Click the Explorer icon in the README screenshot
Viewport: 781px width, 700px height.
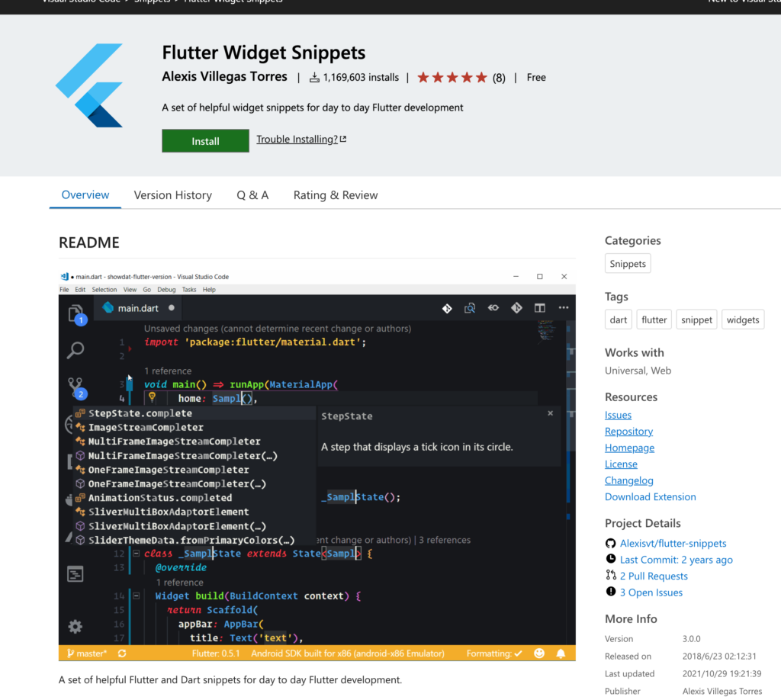point(76,315)
